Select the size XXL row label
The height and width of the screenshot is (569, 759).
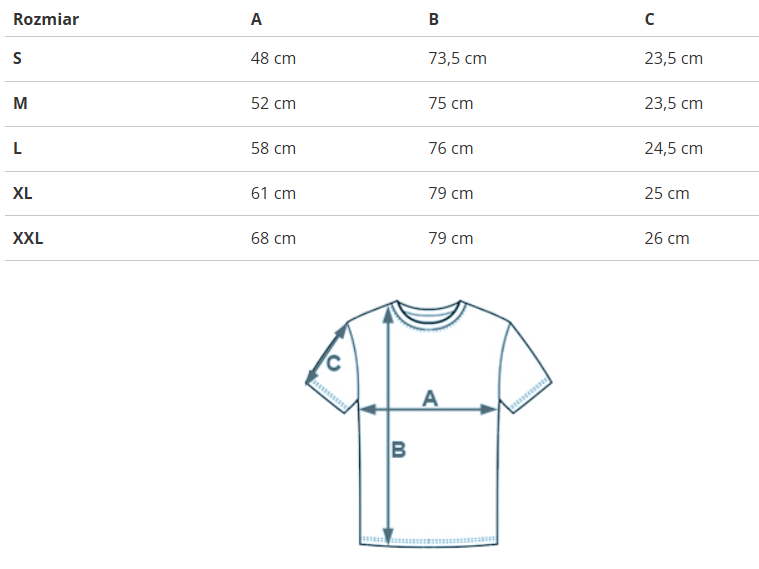(28, 238)
